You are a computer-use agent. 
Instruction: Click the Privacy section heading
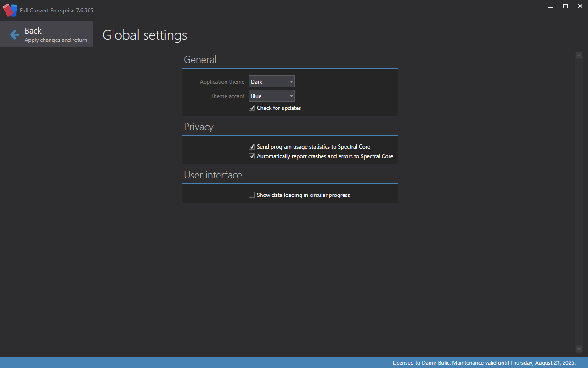pos(198,127)
